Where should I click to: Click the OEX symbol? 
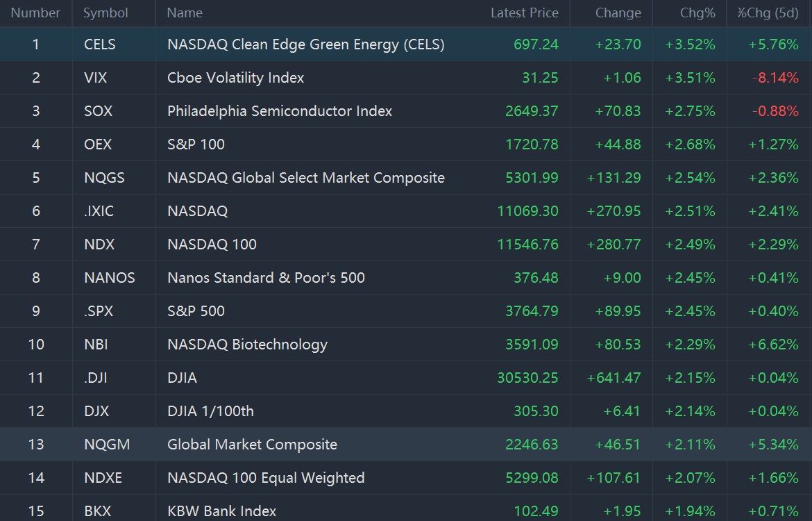98,144
